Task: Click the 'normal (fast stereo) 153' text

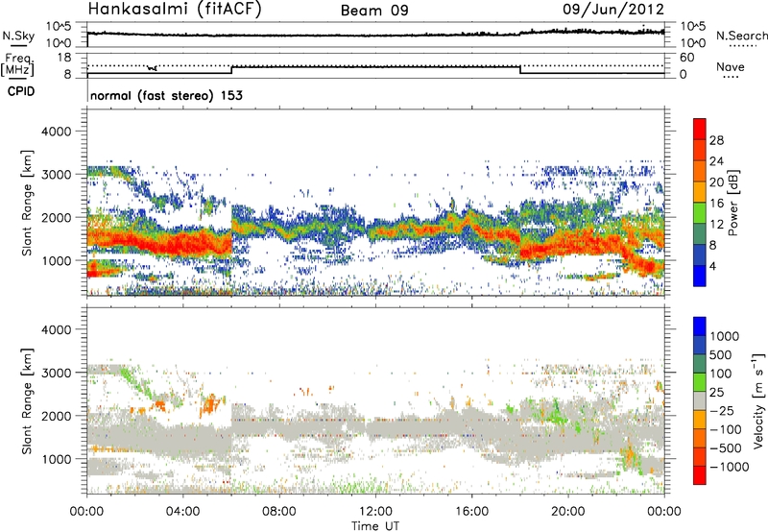Action: click(x=166, y=95)
